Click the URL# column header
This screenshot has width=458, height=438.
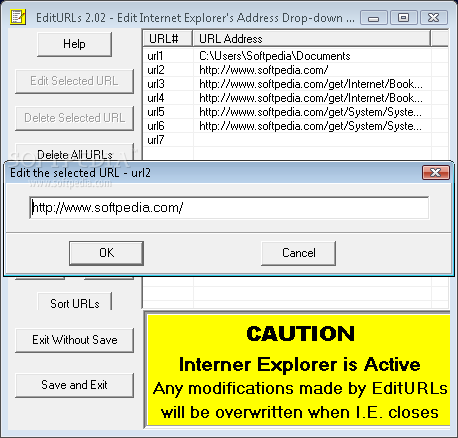pos(168,39)
